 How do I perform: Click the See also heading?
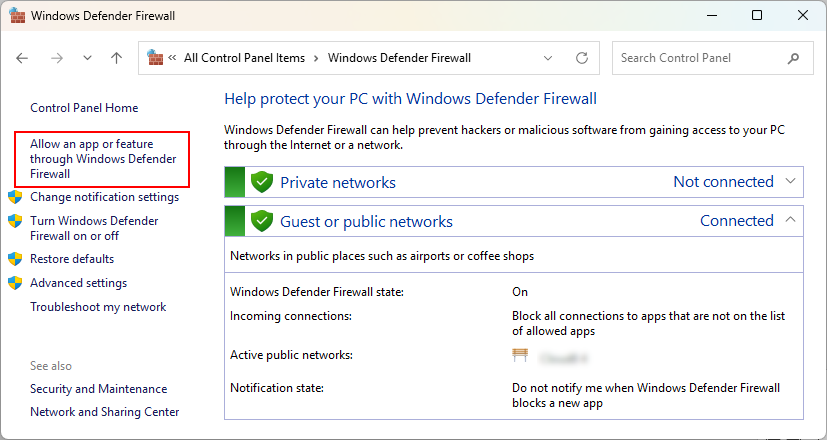51,366
